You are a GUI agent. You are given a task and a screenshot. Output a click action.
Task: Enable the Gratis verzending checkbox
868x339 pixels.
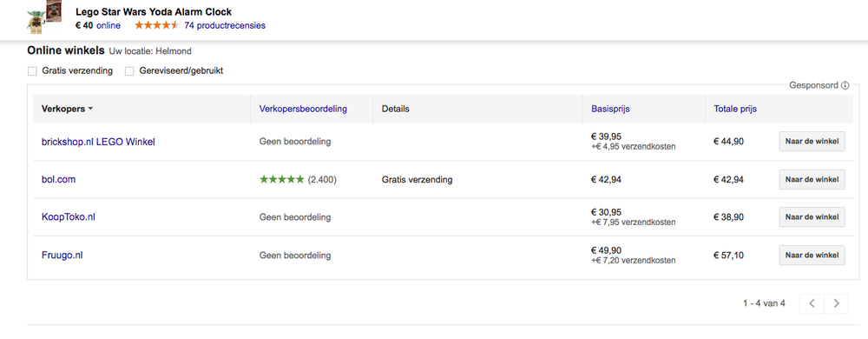pos(32,71)
